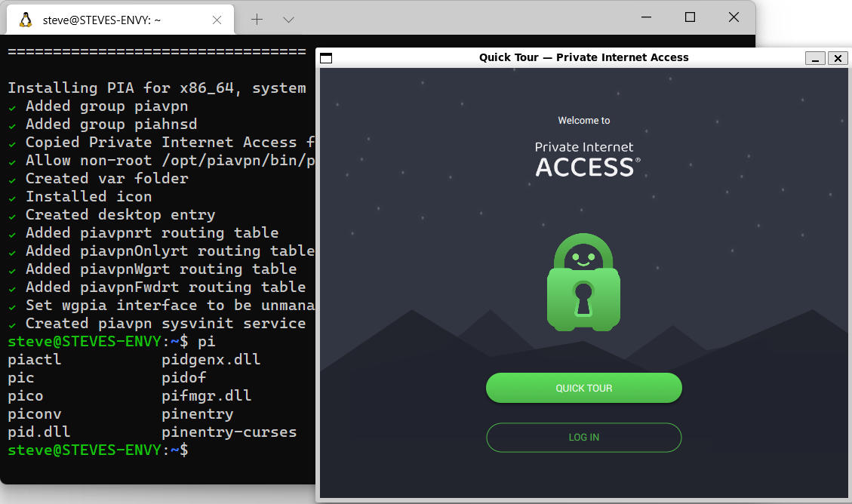Click the 'pifmgr.dll' completion entry in terminal
This screenshot has height=504, width=852.
207,395
